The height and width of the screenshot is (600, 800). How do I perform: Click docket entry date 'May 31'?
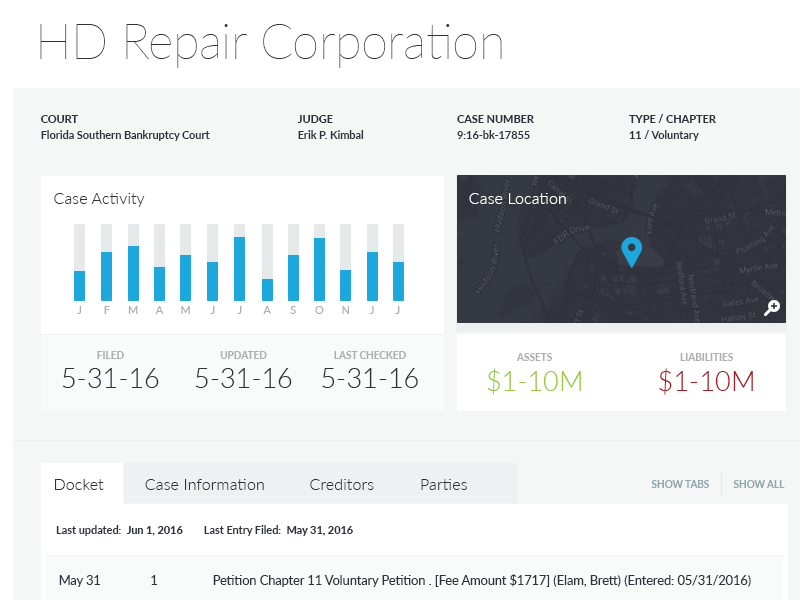point(80,580)
